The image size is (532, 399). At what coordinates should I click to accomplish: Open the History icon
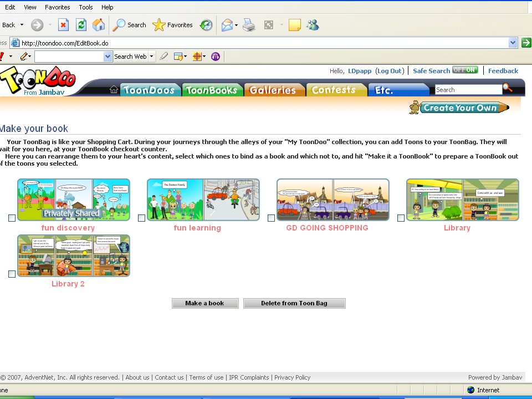pyautogui.click(x=206, y=25)
